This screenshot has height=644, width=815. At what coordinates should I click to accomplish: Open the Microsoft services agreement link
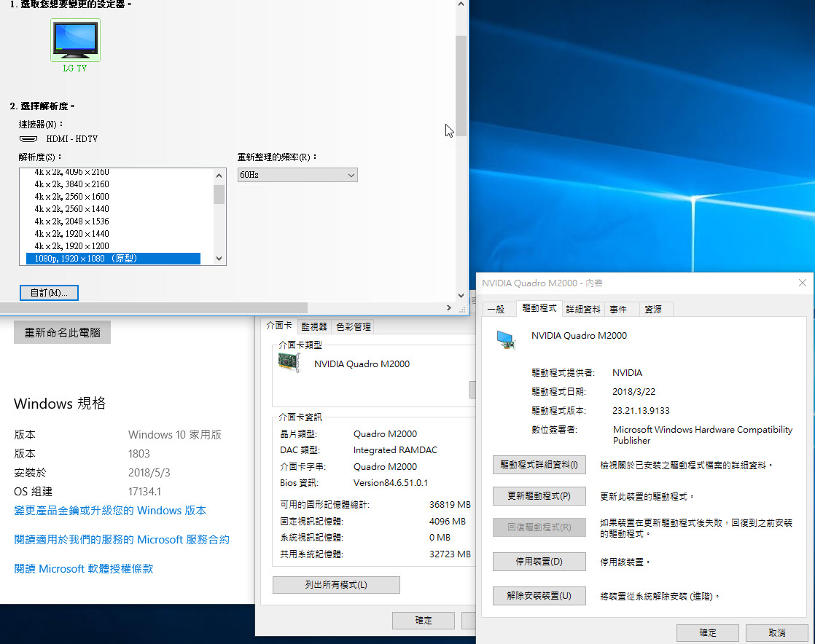(x=122, y=540)
